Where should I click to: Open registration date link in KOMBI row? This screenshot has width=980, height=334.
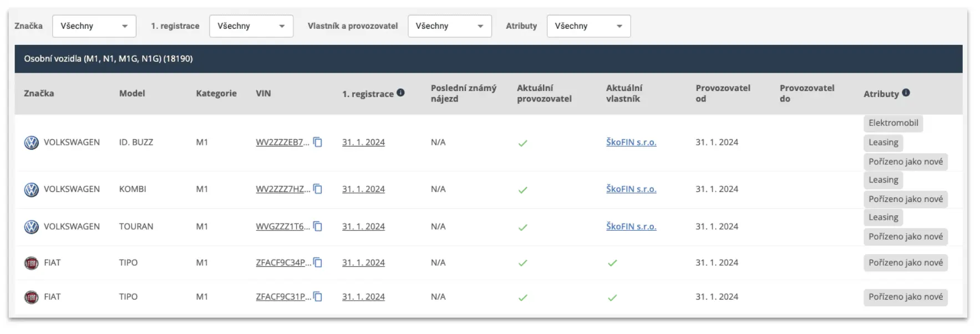pos(363,189)
